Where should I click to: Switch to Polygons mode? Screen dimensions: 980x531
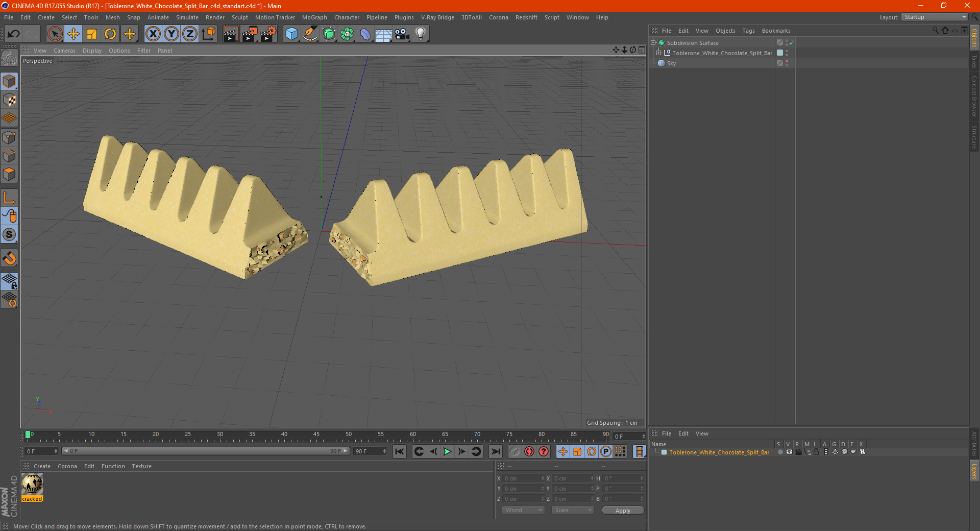click(9, 174)
